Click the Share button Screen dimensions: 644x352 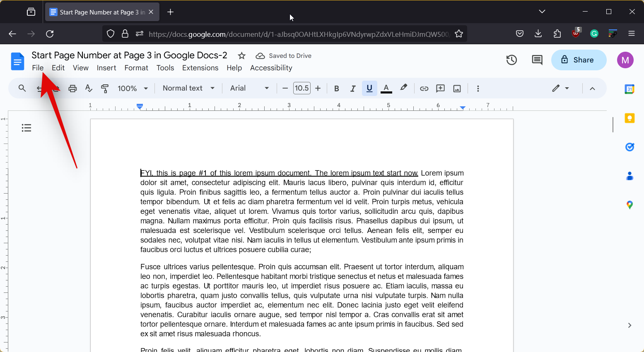pyautogui.click(x=579, y=60)
